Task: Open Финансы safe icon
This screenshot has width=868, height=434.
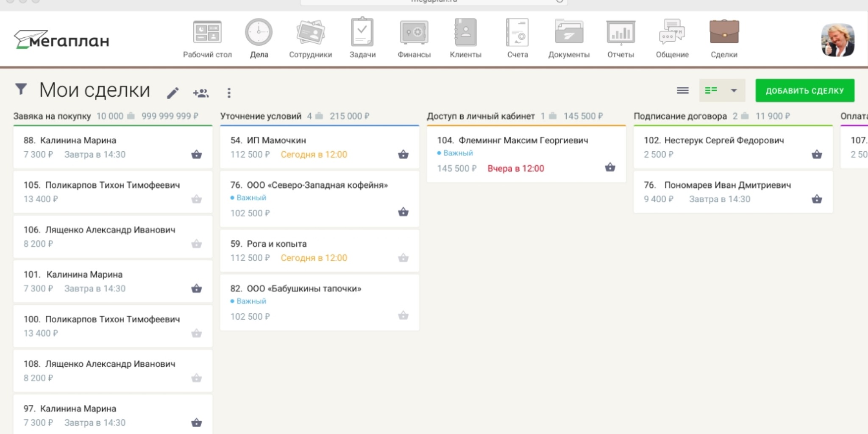Action: click(414, 32)
